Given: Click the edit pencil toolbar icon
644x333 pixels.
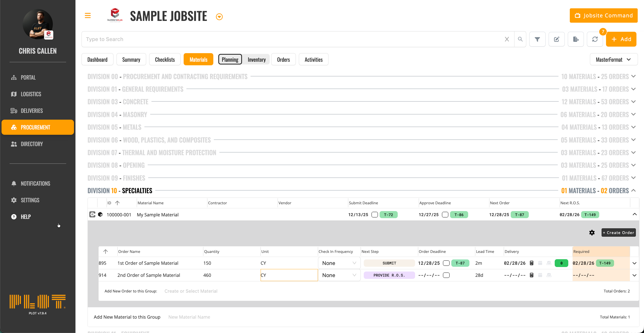Looking at the screenshot, I should [556, 39].
